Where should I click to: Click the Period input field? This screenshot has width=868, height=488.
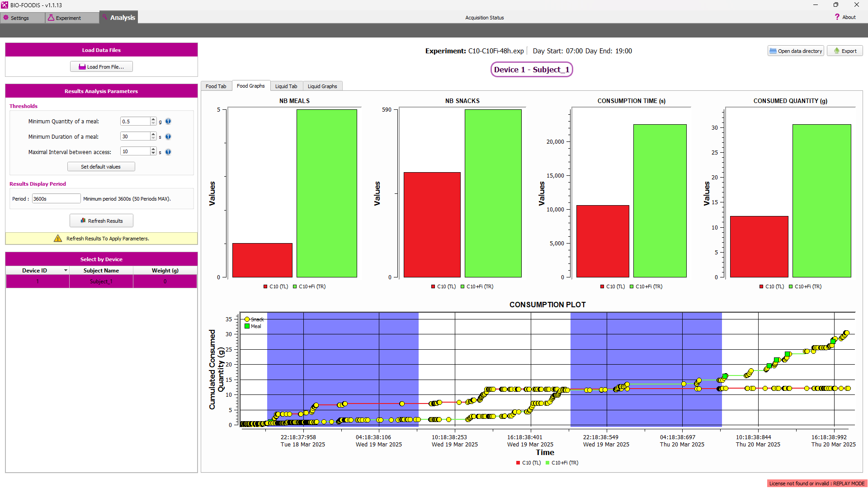click(x=56, y=199)
